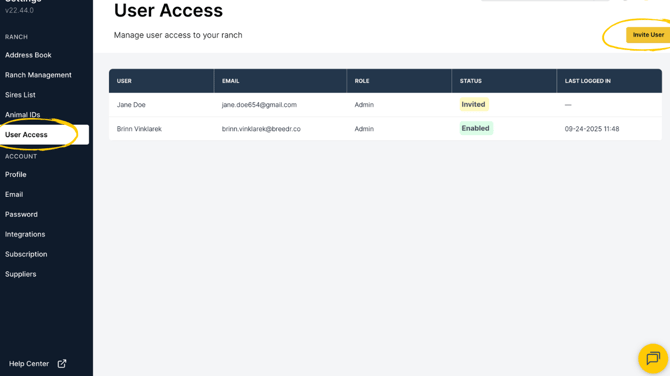Screen dimensions: 670x376
Task: Click the 09-24-2025 11:48 login timestamp
Action: (592, 129)
